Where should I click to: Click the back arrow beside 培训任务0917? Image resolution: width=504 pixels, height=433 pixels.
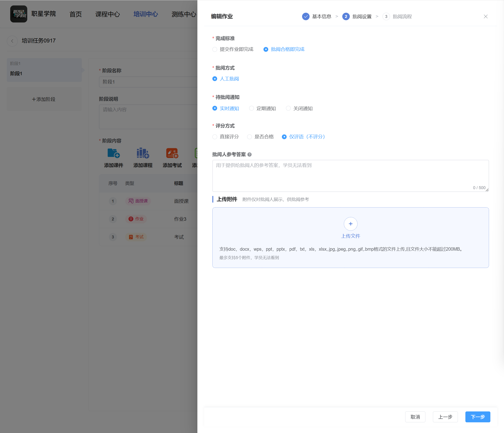pyautogui.click(x=12, y=41)
